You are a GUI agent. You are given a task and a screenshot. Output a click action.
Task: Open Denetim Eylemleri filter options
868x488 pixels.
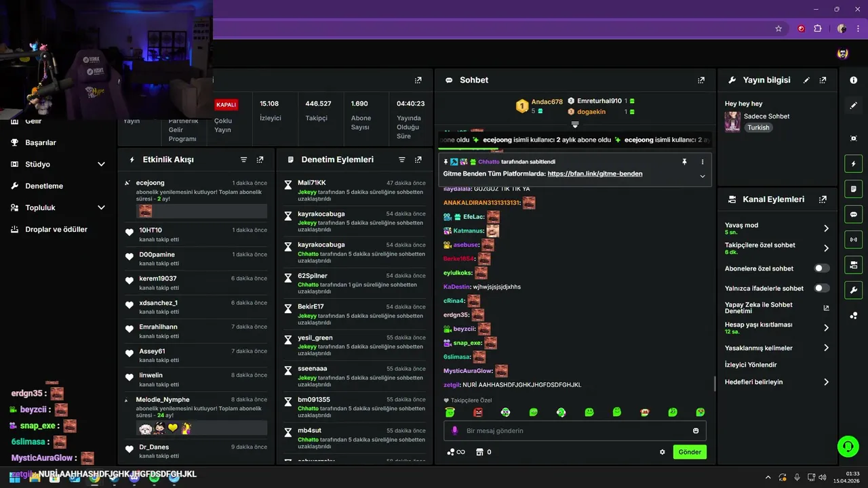tap(401, 160)
